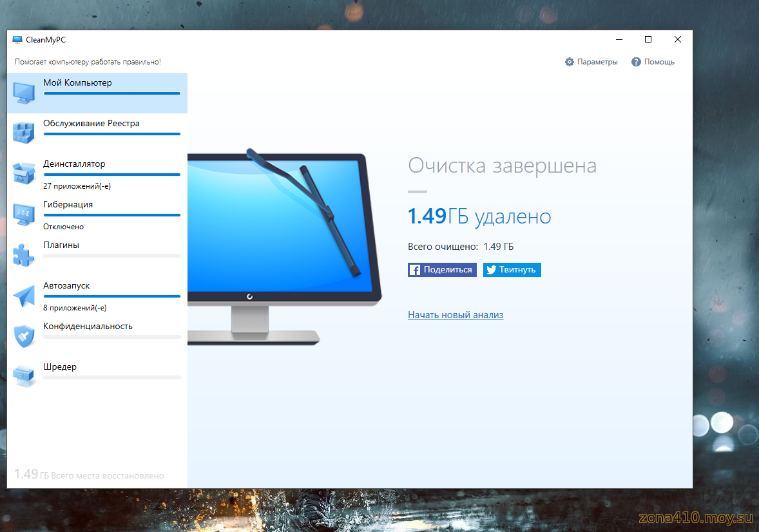Click the Plugins puzzle piece icon
The width and height of the screenshot is (759, 532).
24,254
